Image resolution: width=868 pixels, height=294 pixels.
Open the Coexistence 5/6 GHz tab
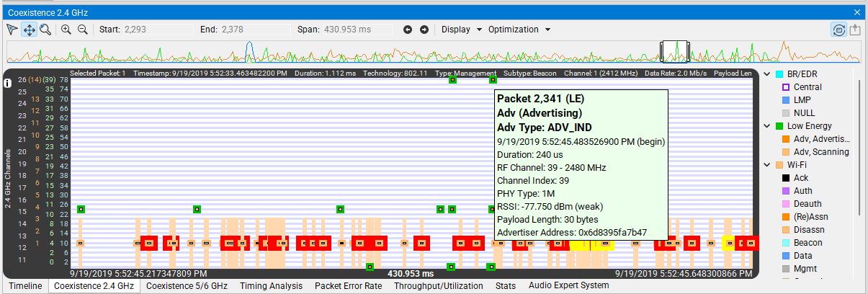click(x=187, y=286)
